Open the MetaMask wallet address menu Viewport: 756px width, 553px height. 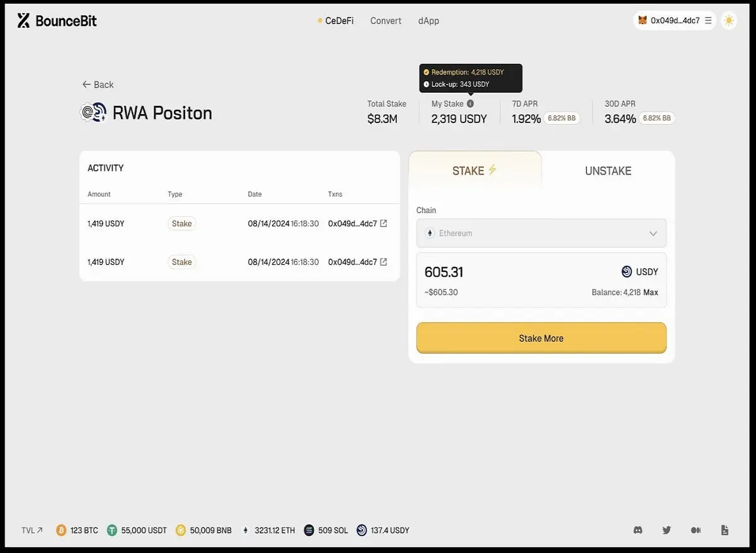pos(675,20)
